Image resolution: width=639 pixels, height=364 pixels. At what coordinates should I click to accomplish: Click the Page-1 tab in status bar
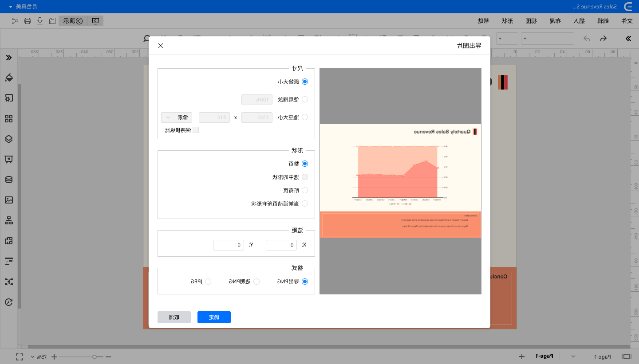point(545,356)
